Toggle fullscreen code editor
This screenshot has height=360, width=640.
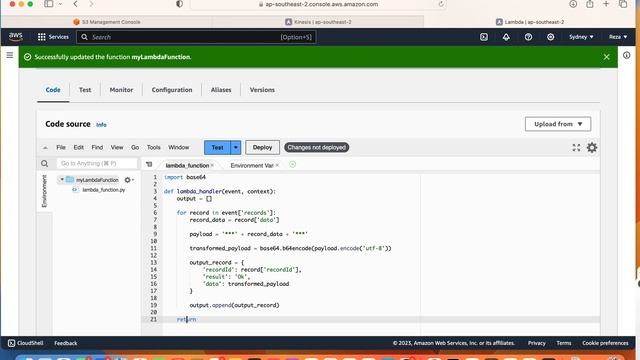(576, 147)
